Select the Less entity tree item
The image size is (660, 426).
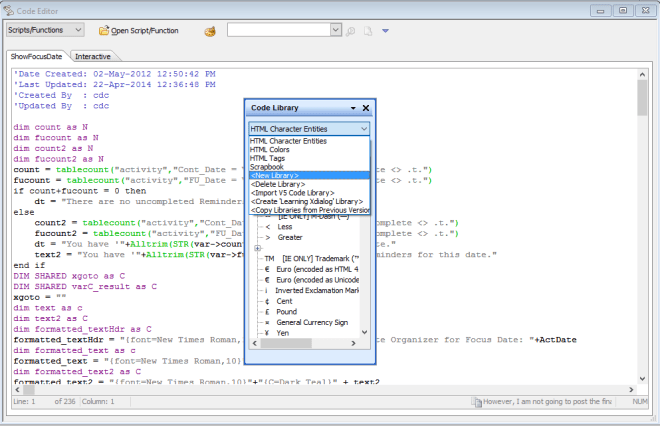285,227
